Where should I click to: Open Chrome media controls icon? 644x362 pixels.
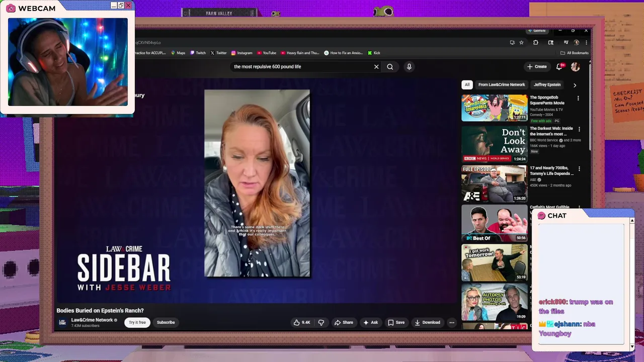(566, 43)
